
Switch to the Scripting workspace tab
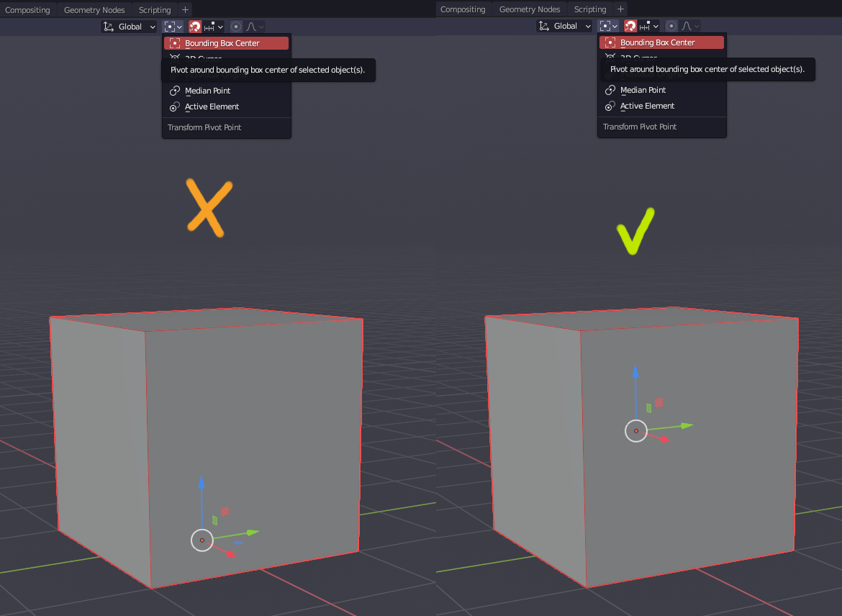(x=154, y=9)
